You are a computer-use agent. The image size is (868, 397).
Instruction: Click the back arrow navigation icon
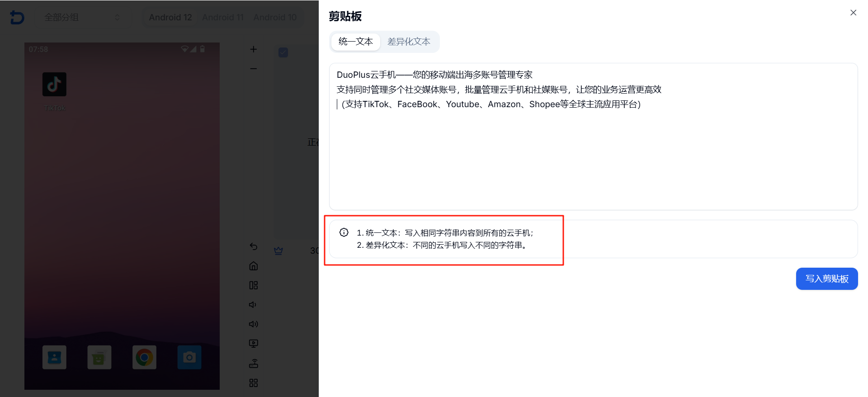pyautogui.click(x=254, y=246)
